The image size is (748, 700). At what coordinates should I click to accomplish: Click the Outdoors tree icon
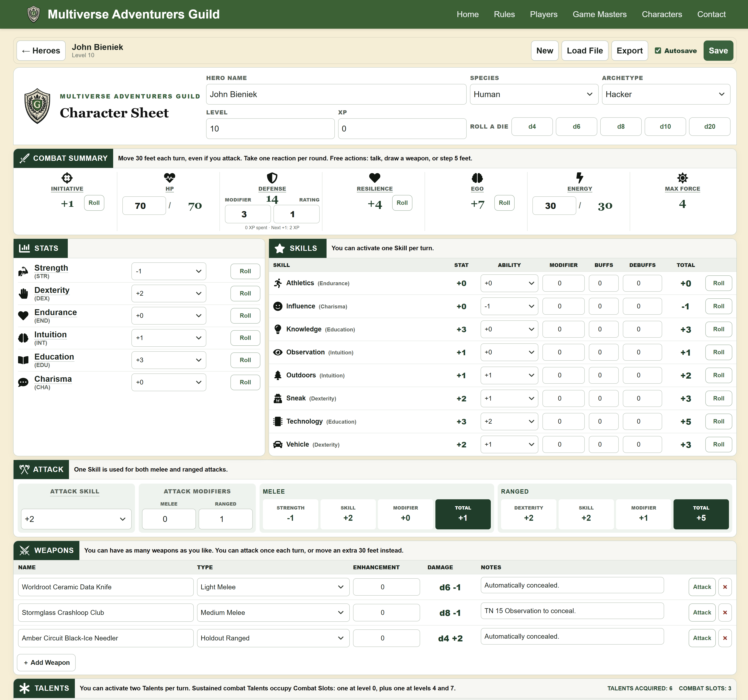pyautogui.click(x=278, y=375)
